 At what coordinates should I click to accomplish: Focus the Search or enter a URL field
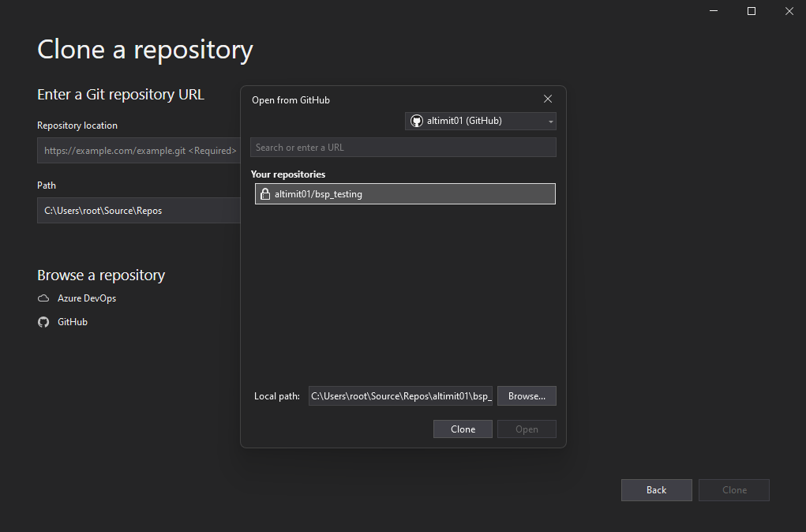pos(403,148)
